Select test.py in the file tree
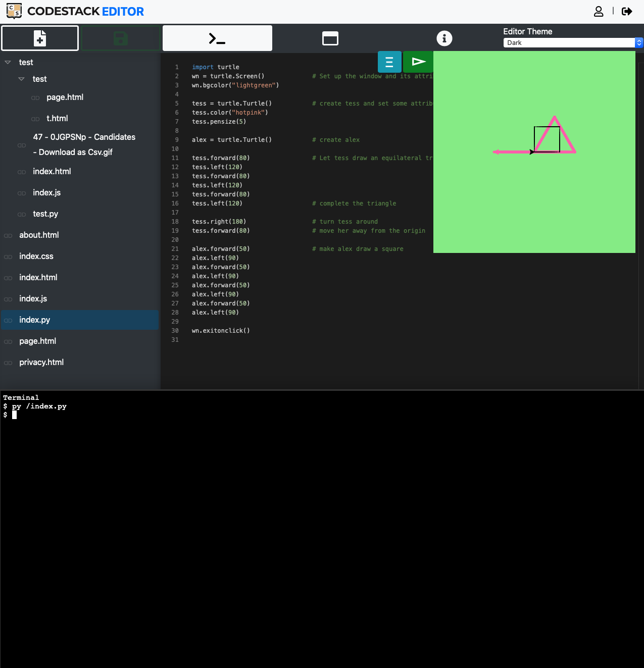 tap(45, 214)
